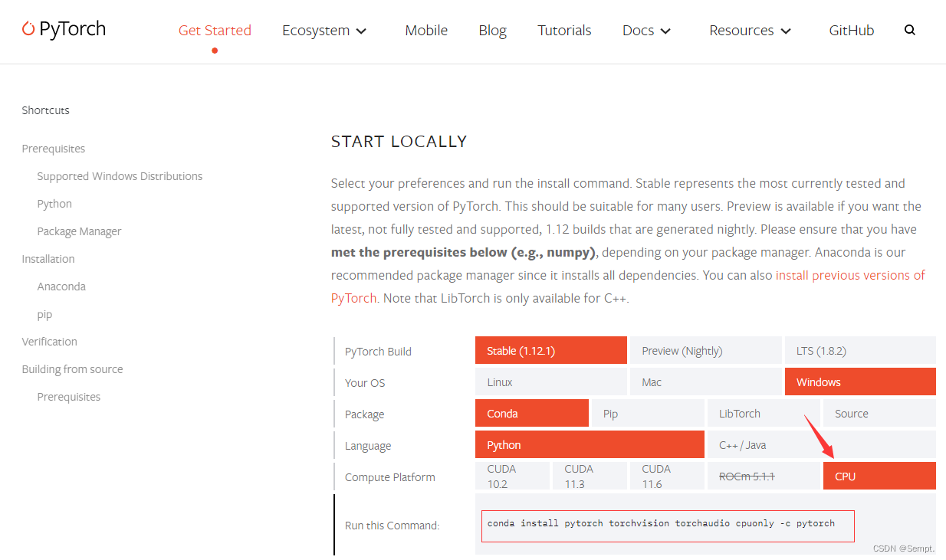
Task: Click the Your OS row label
Action: pos(365,383)
